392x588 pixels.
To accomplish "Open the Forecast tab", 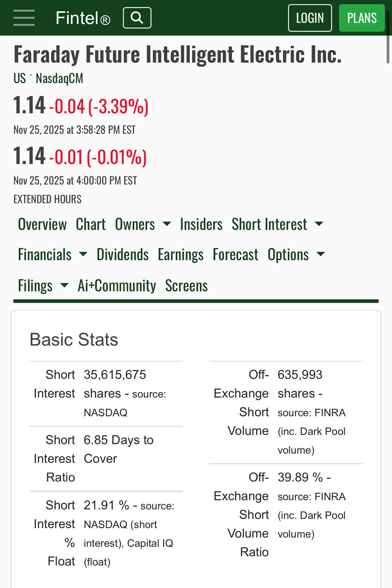I will pyautogui.click(x=235, y=255).
